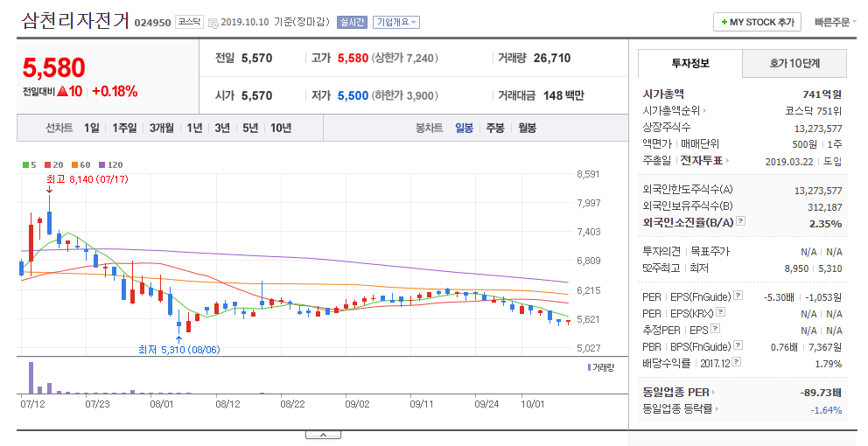Click the 동일업종 등락률 link

(x=677, y=409)
